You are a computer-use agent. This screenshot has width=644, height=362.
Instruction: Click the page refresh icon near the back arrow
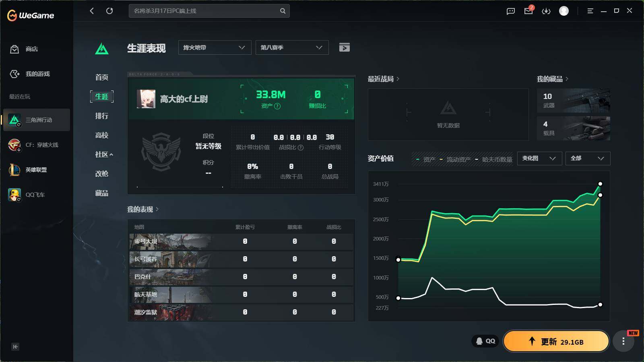[x=109, y=11]
